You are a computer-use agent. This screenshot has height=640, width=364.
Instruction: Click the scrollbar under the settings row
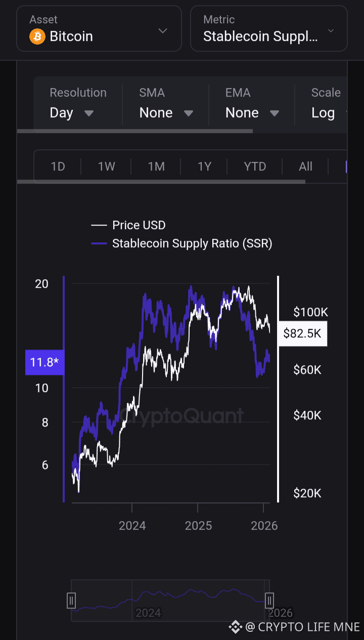(x=134, y=131)
